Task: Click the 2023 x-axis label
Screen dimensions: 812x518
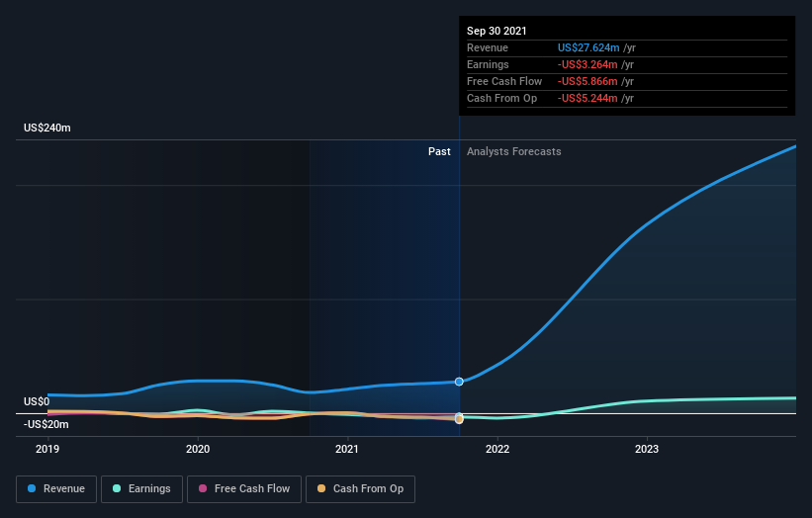Action: coord(647,449)
